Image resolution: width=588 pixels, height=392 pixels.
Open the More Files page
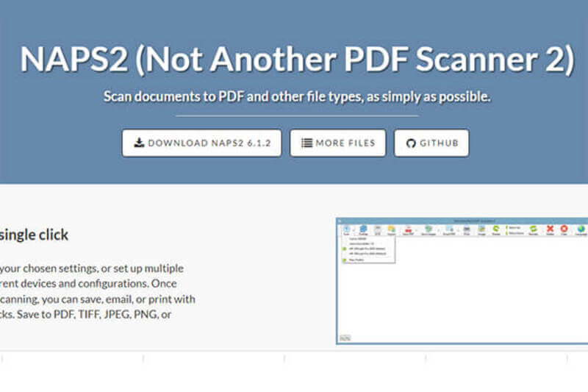click(x=337, y=143)
